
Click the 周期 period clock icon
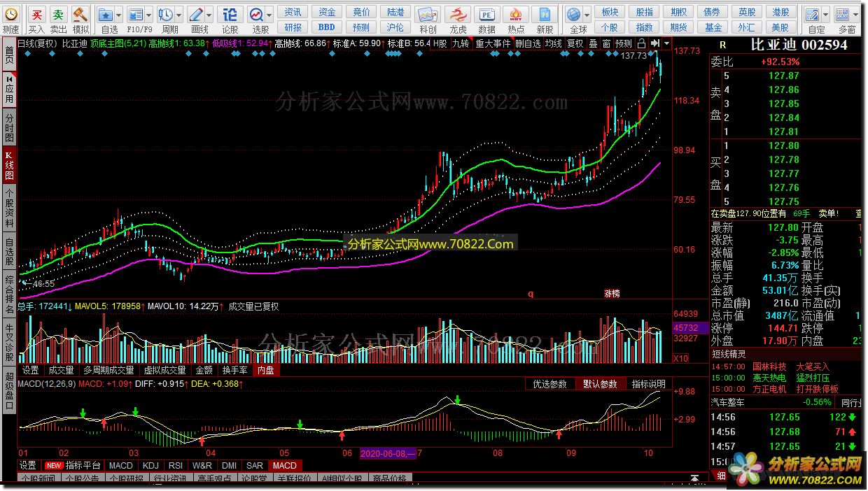click(165, 14)
